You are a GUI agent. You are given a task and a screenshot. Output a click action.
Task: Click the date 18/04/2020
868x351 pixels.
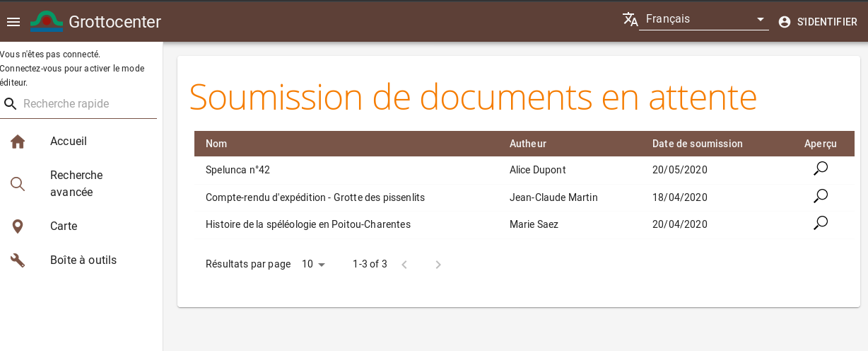click(x=680, y=197)
